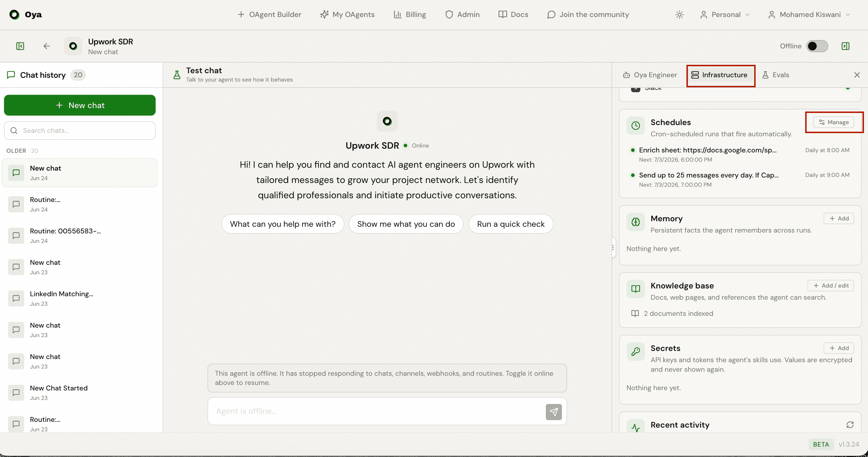Click "What can you help me with?" suggestion

click(x=283, y=224)
